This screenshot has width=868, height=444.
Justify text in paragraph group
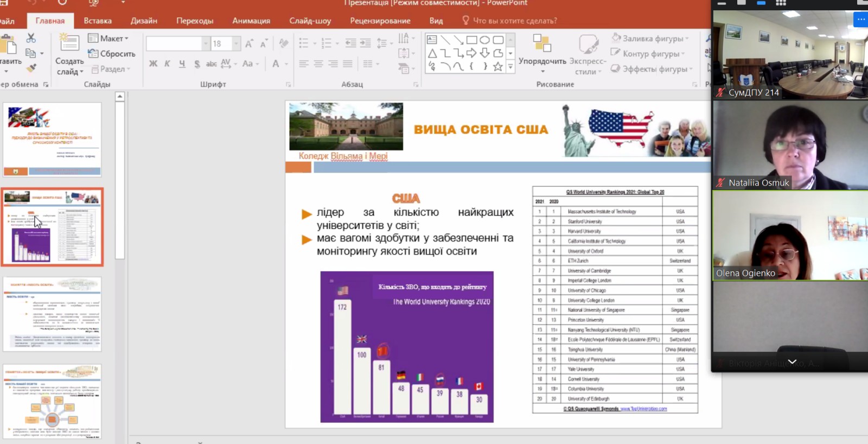tap(347, 64)
